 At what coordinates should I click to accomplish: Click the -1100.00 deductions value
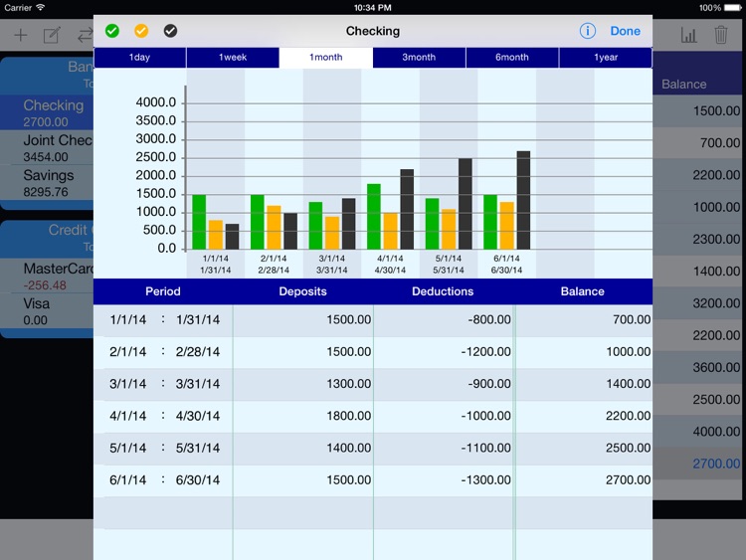click(485, 449)
